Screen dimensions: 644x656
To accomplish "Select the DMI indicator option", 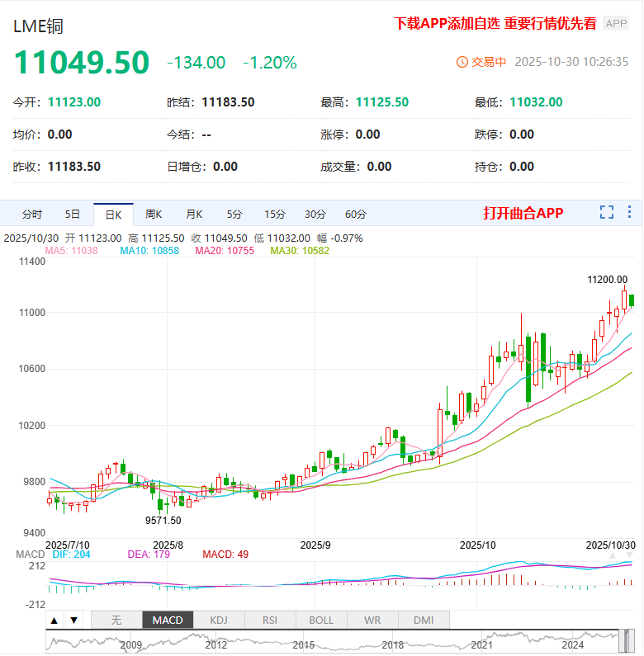I will pyautogui.click(x=424, y=621).
